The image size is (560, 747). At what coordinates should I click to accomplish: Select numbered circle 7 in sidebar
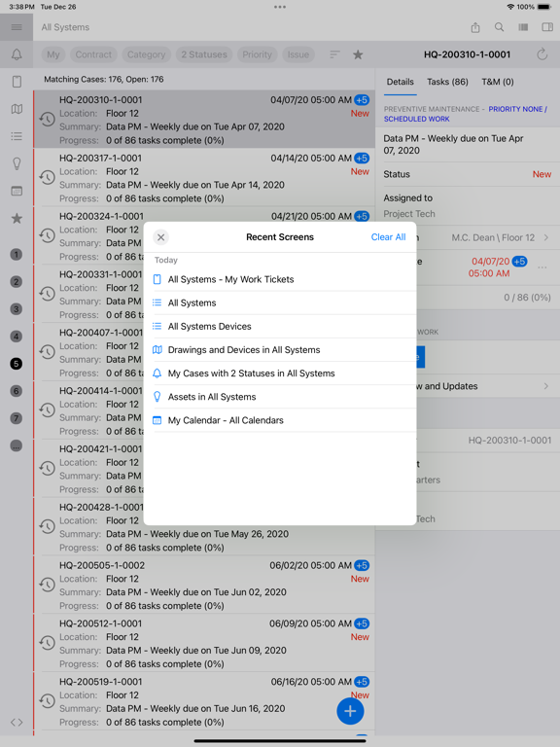point(17,418)
